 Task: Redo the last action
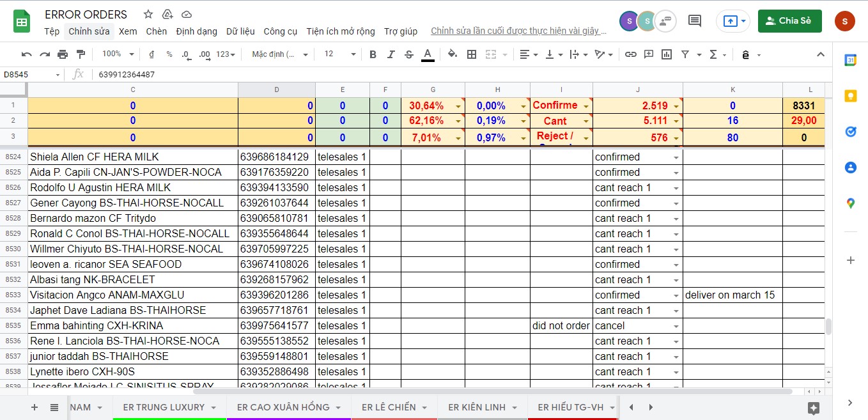coord(45,54)
